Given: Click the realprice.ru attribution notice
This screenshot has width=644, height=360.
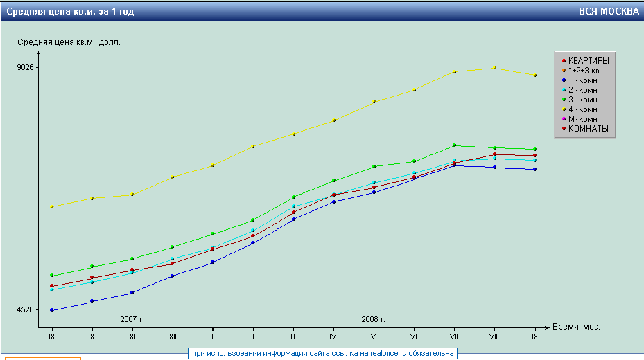Looking at the screenshot, I should 322,353.
